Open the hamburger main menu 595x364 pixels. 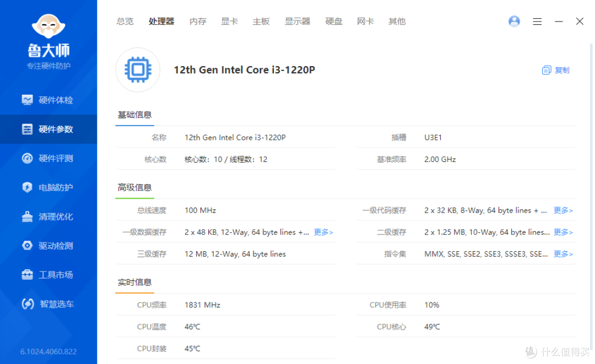[x=537, y=21]
